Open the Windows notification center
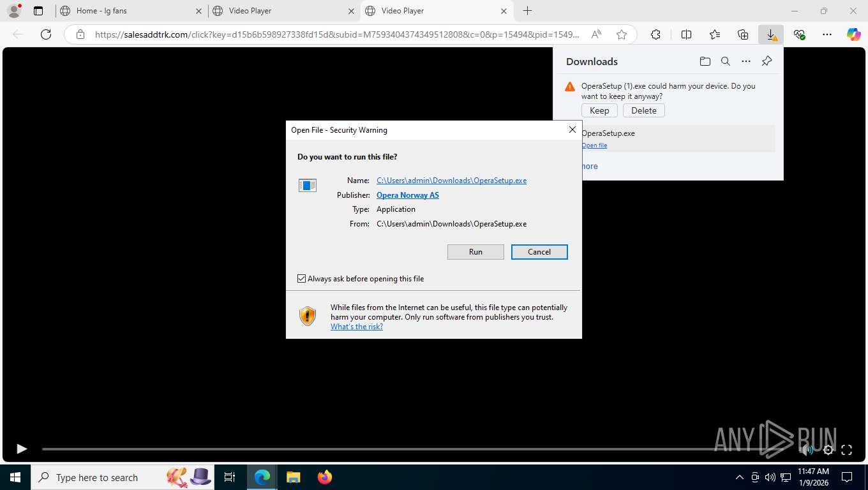The width and height of the screenshot is (868, 490). [x=847, y=477]
